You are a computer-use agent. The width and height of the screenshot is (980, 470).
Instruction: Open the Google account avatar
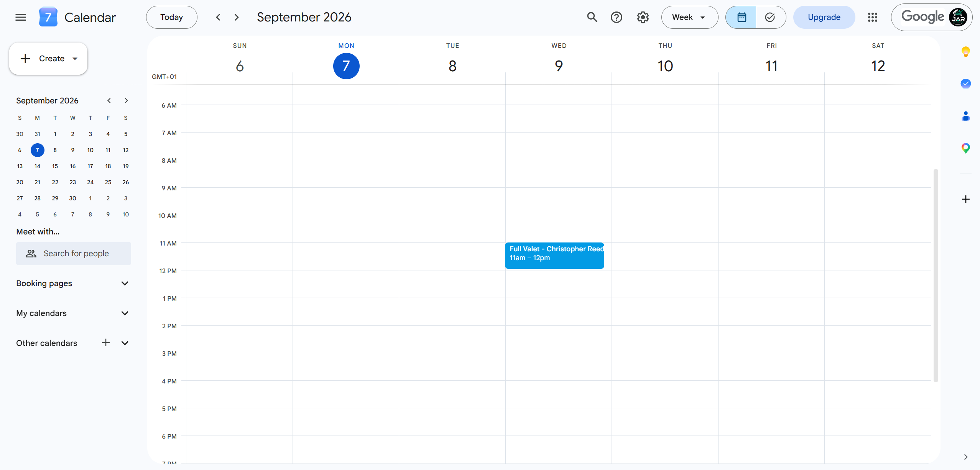(958, 17)
